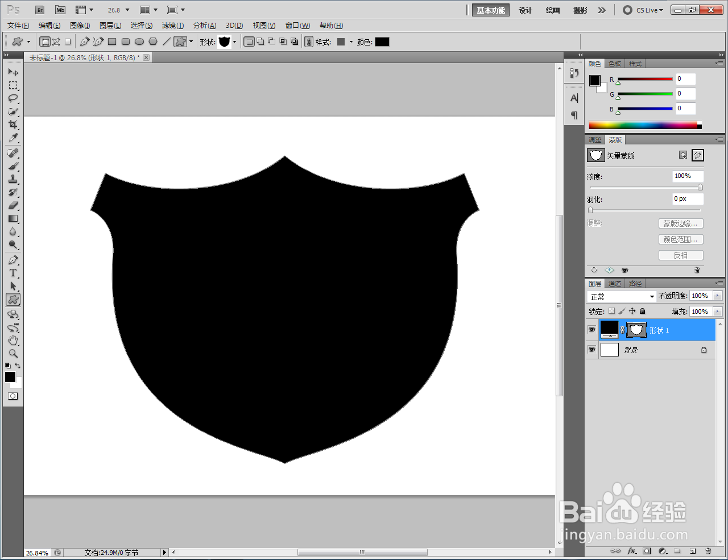
Task: Select the Clone Stamp tool
Action: (13, 180)
